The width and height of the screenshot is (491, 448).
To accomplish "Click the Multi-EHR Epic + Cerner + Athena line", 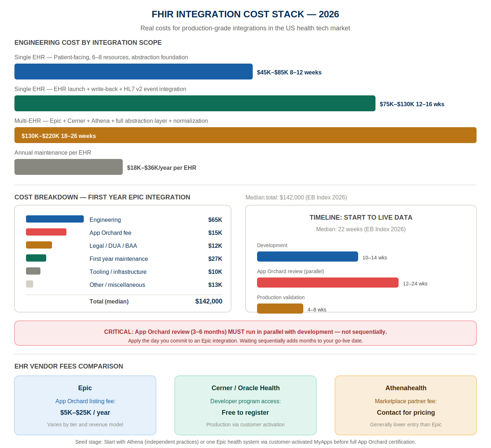I will (111, 121).
